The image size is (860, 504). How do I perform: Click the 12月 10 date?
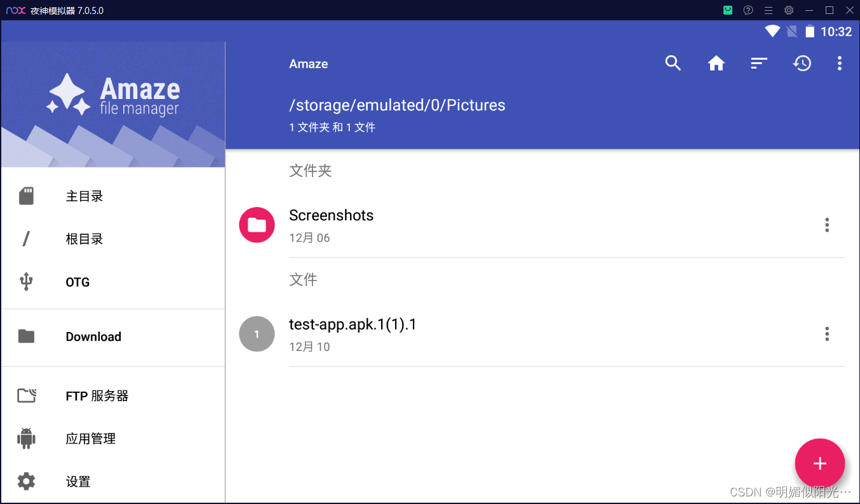pyautogui.click(x=309, y=347)
